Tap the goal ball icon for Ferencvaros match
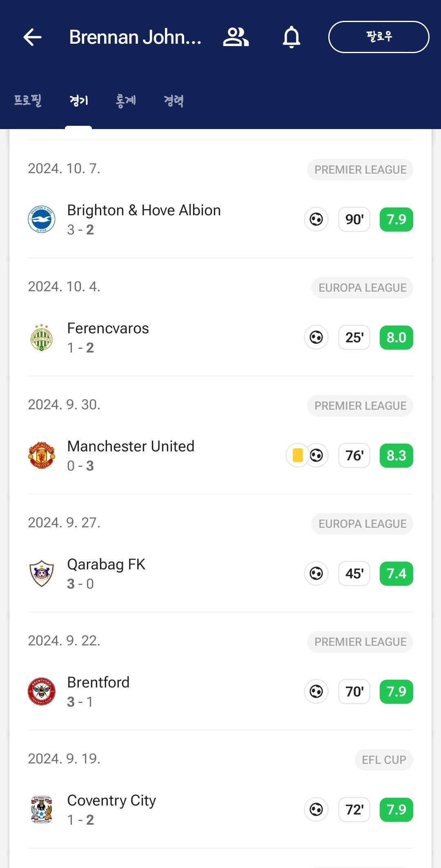 (x=316, y=337)
